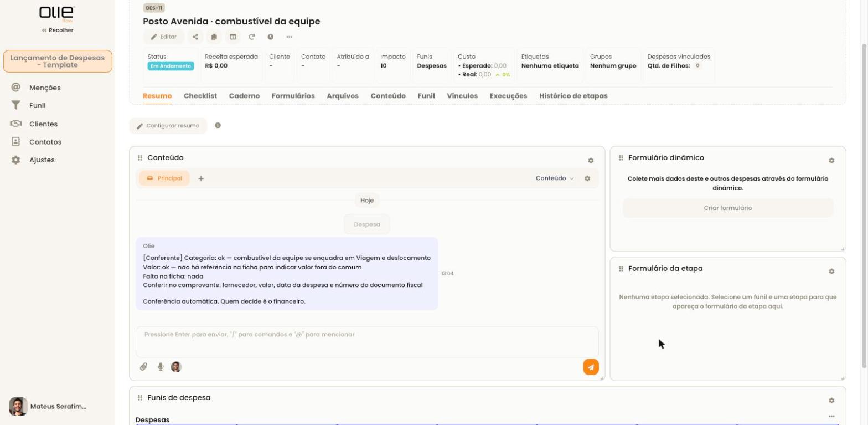This screenshot has height=425, width=868.
Task: Open the clock history icon
Action: [271, 37]
